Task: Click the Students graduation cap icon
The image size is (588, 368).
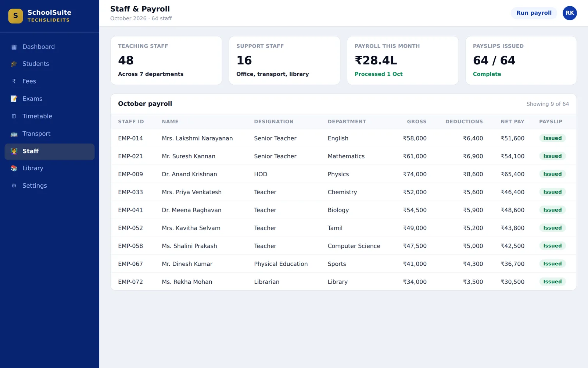Action: (x=14, y=64)
